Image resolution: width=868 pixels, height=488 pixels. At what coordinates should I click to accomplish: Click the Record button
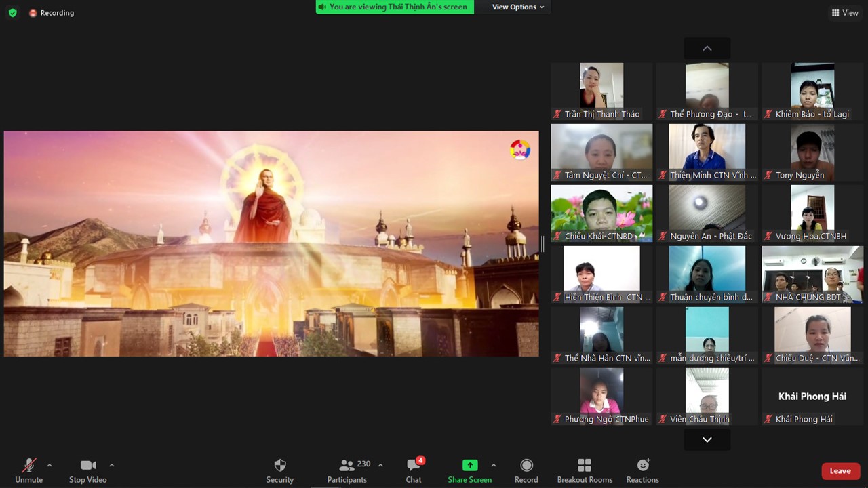(526, 470)
